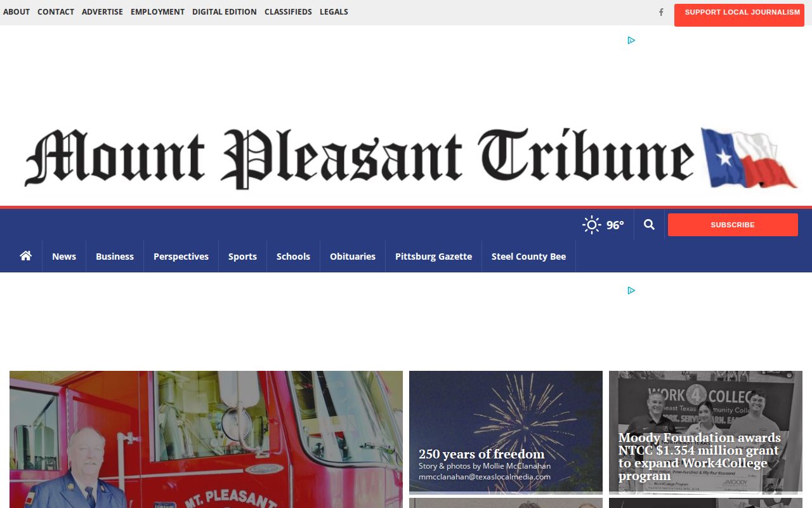Open the fire truck featured story image
Screen dimensions: 812x508
click(x=206, y=439)
